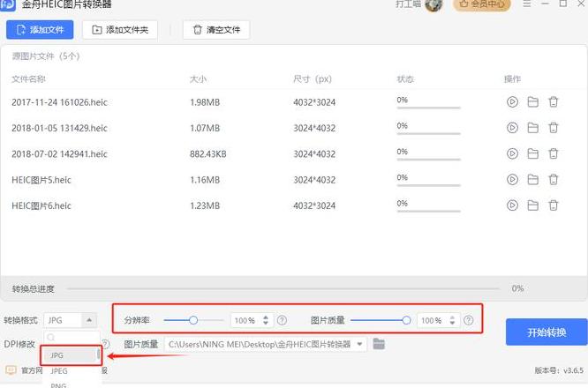Delete 2018-07-02 142941.heic with trash icon
The image size is (588, 388).
pyautogui.click(x=554, y=153)
